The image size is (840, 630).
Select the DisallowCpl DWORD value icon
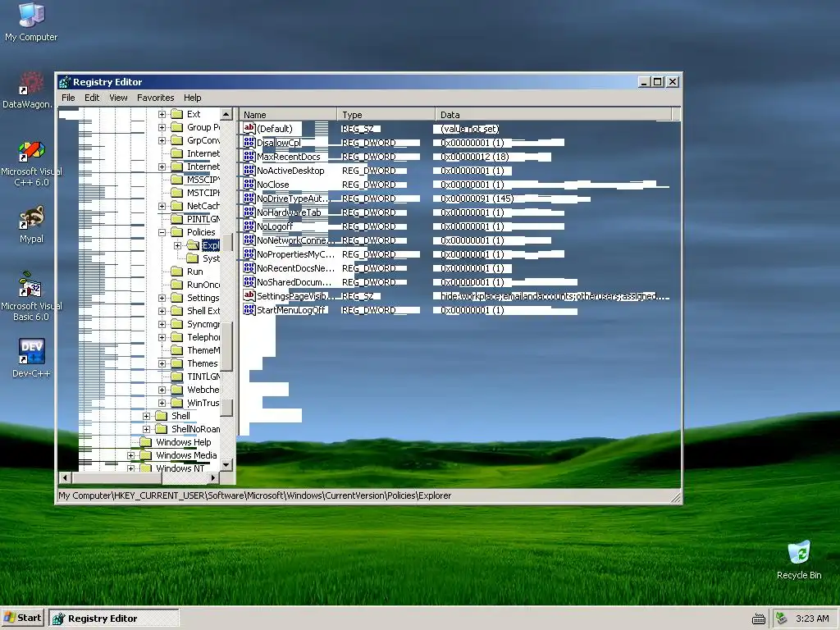(x=249, y=142)
